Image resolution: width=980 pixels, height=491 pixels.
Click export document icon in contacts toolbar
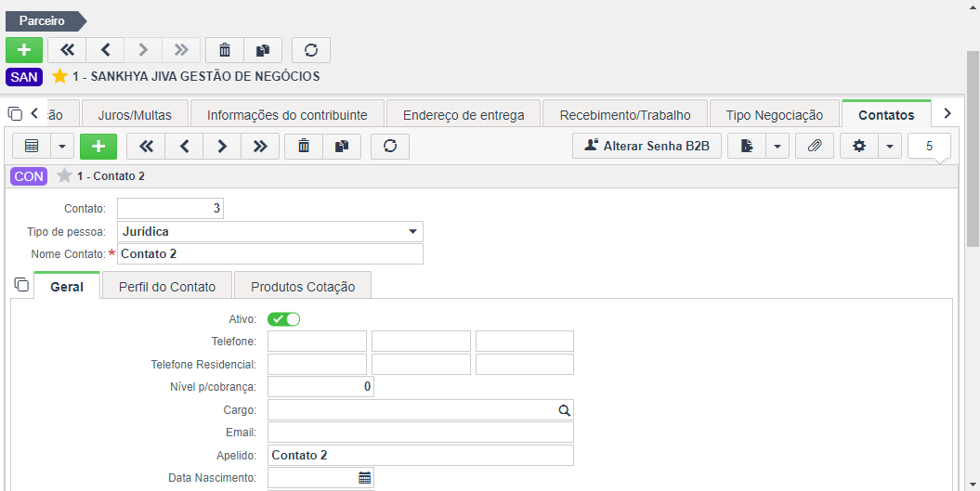tap(747, 146)
